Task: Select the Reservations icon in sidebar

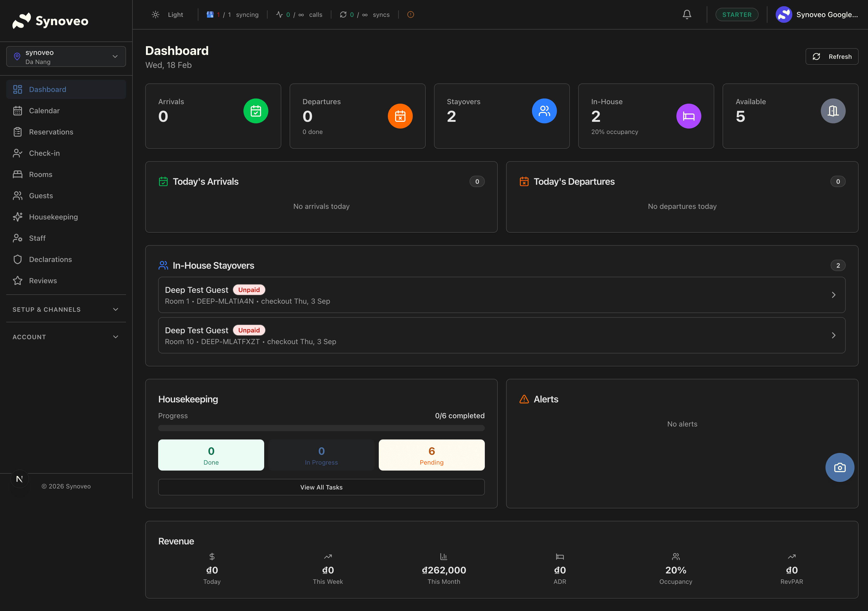Action: coord(18,131)
